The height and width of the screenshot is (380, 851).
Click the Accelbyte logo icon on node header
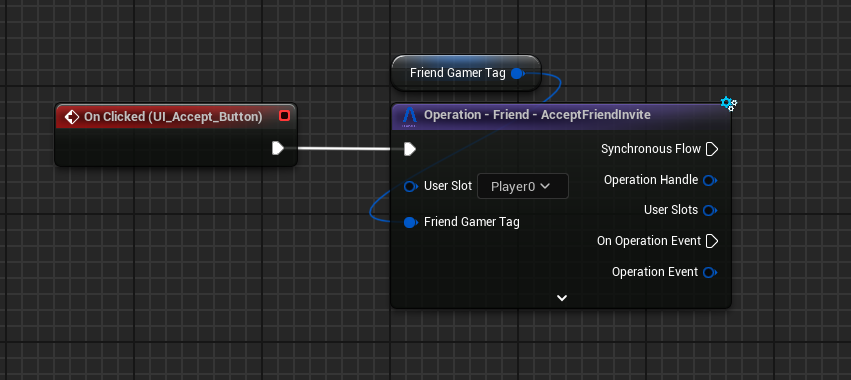tap(409, 116)
